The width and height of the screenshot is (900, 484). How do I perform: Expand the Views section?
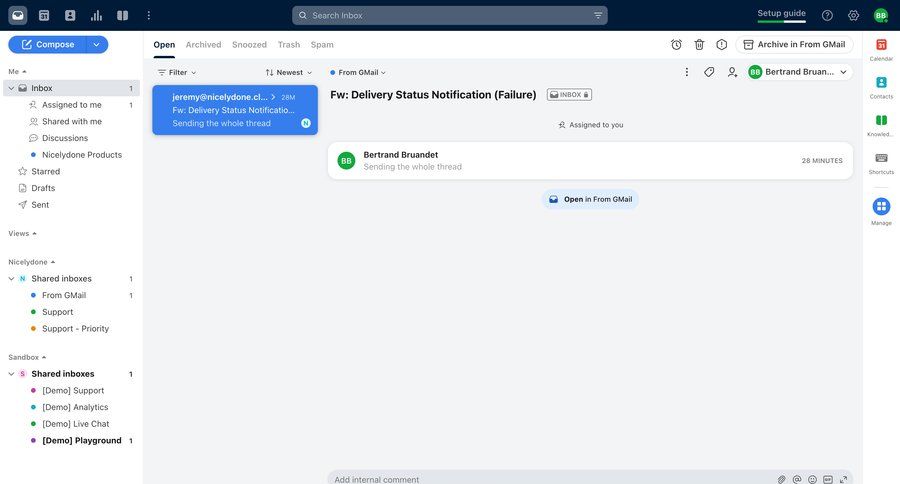pos(22,233)
